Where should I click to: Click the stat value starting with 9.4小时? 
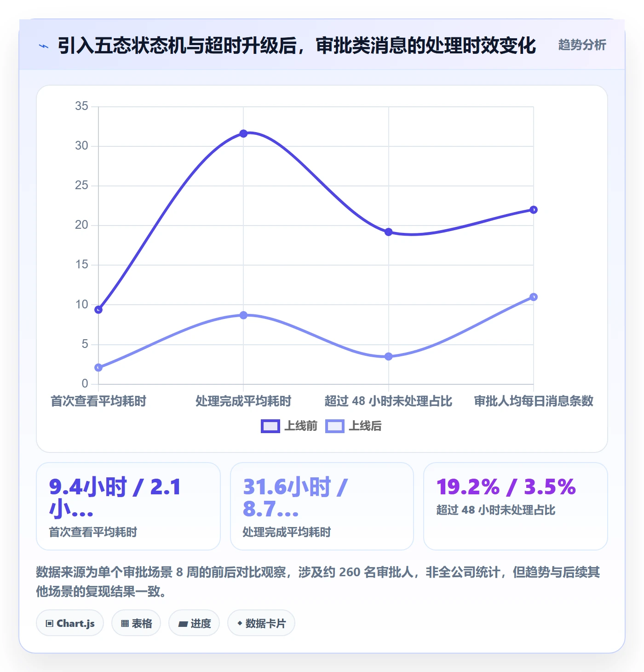pyautogui.click(x=115, y=498)
